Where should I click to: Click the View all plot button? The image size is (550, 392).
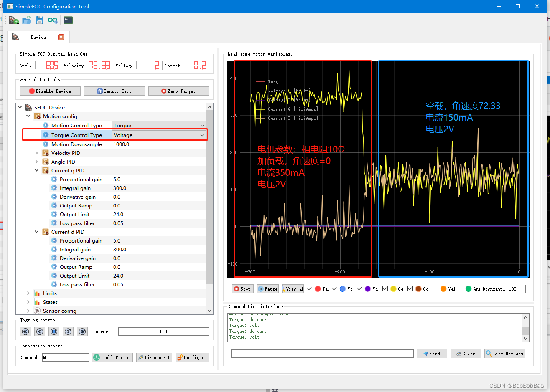[293, 289]
